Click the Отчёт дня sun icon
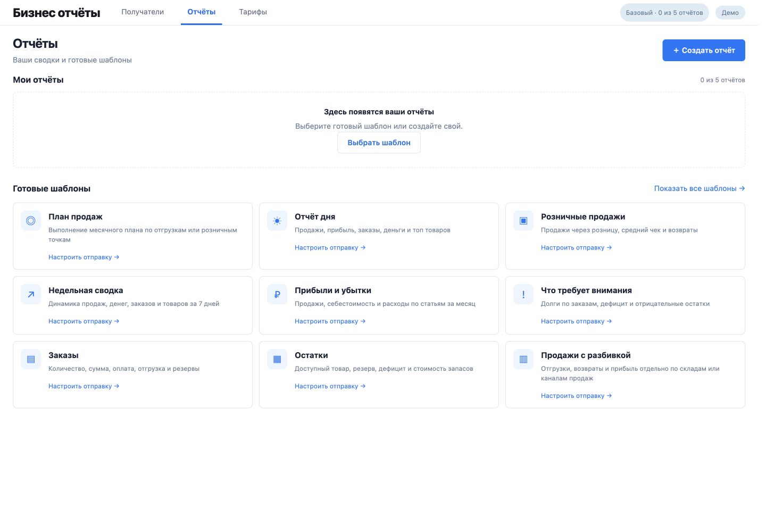 [277, 221]
